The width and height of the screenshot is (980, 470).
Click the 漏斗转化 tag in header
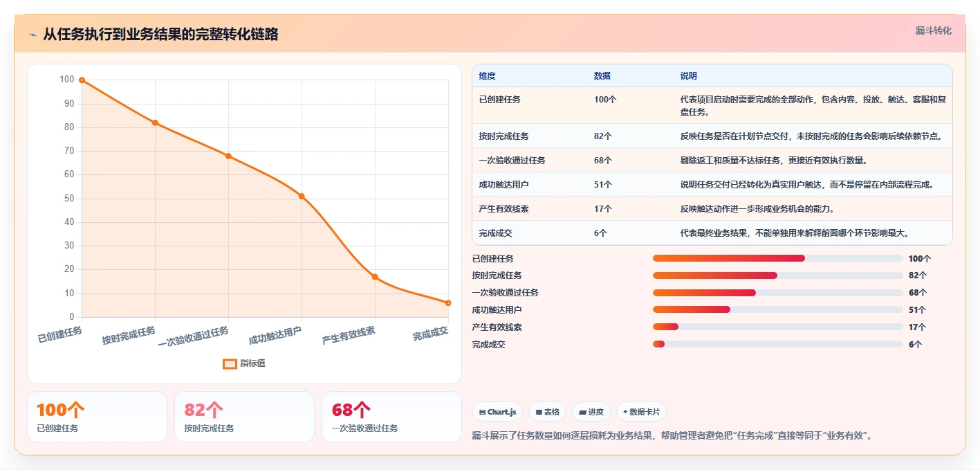coord(933,30)
